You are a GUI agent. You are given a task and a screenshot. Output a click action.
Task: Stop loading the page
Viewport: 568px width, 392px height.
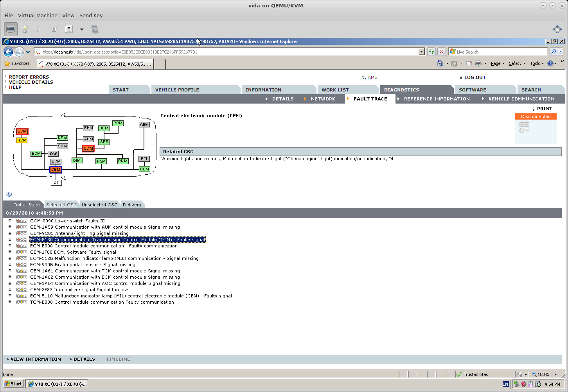442,52
